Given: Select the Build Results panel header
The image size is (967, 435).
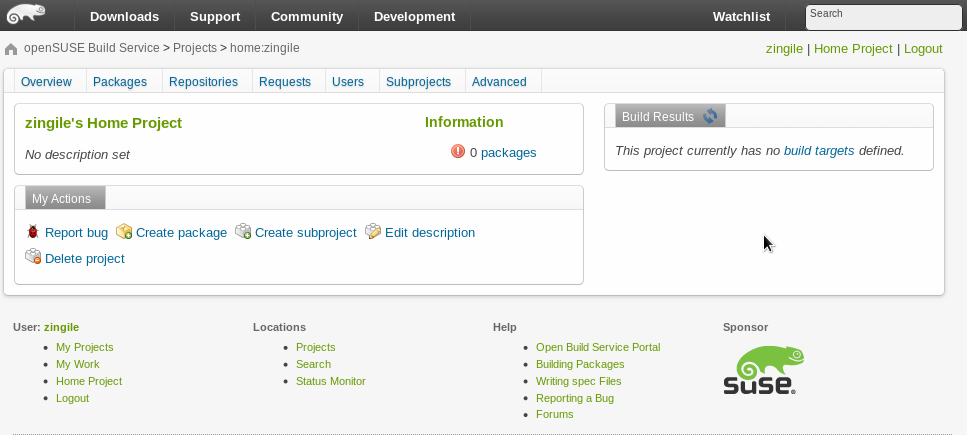Looking at the screenshot, I should [670, 116].
